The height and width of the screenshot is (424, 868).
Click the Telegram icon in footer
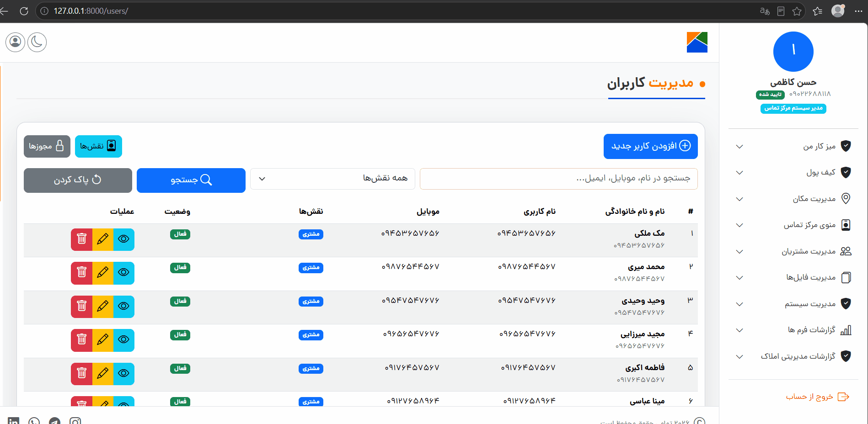pyautogui.click(x=55, y=421)
